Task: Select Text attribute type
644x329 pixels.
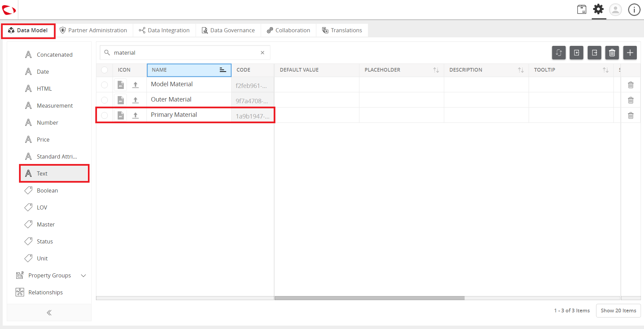Action: click(54, 173)
